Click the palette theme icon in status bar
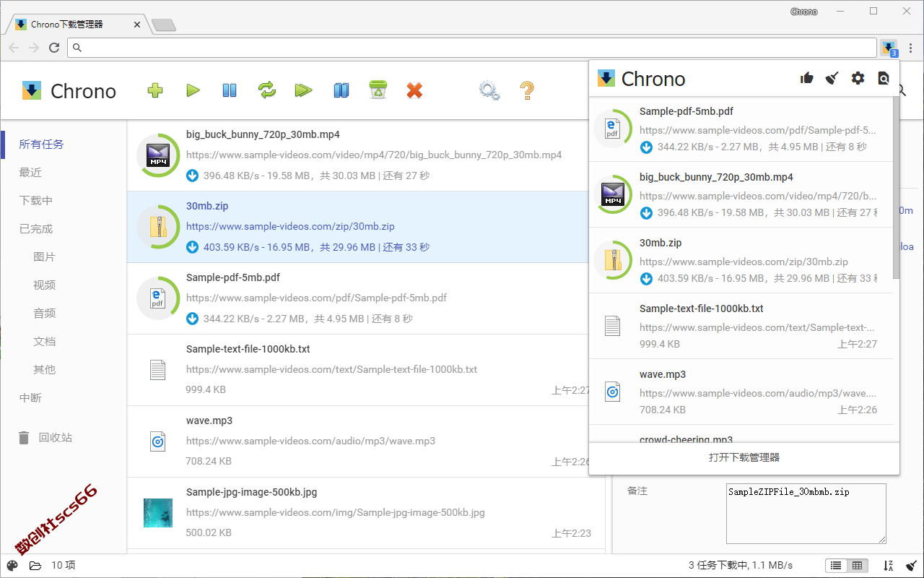This screenshot has height=578, width=924. (12, 566)
